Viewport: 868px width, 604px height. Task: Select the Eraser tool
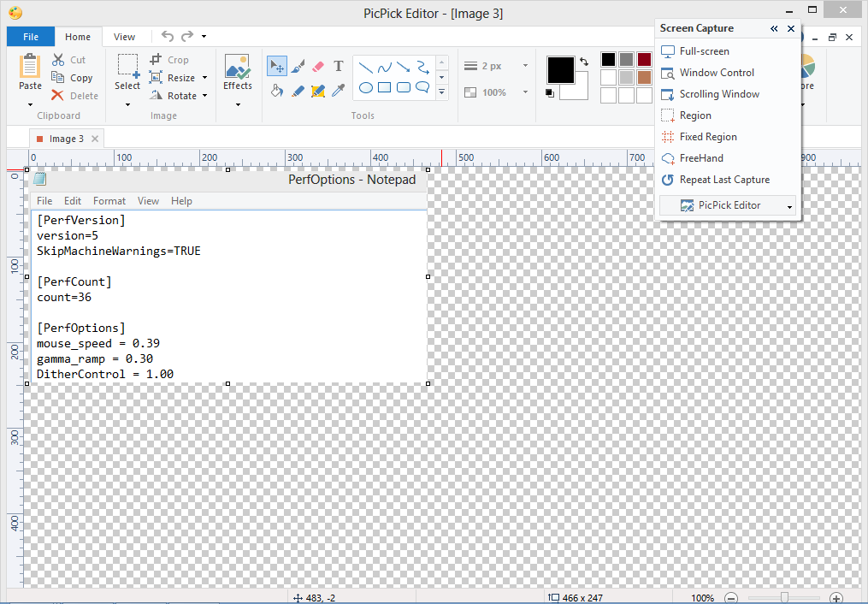pos(318,67)
